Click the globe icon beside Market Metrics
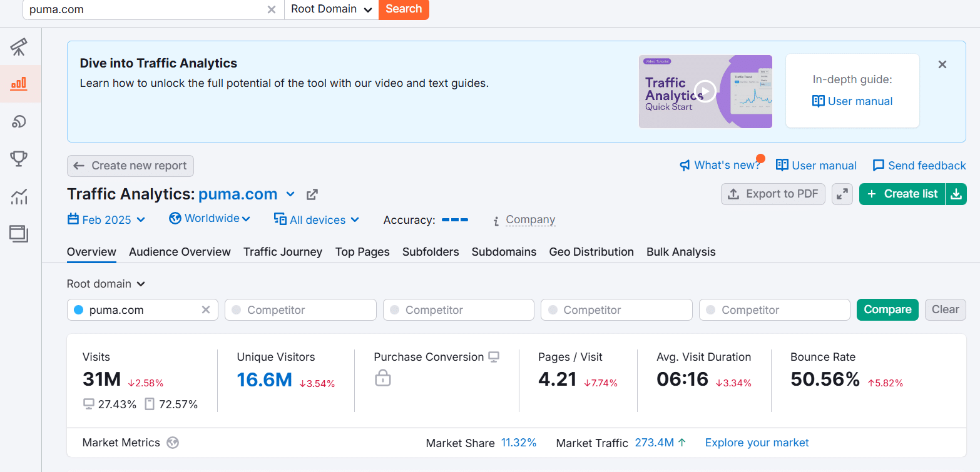The height and width of the screenshot is (472, 980). [173, 443]
